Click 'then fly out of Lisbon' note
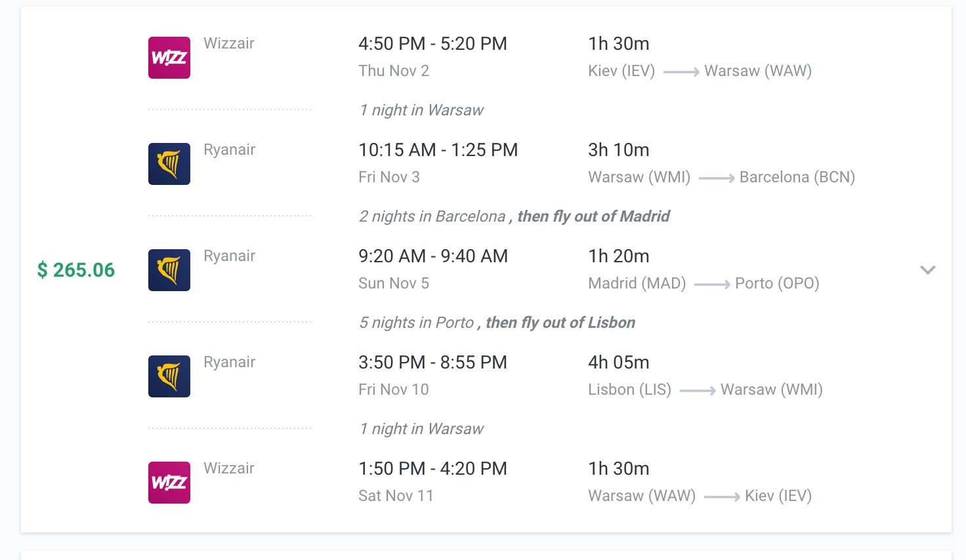 pos(560,323)
